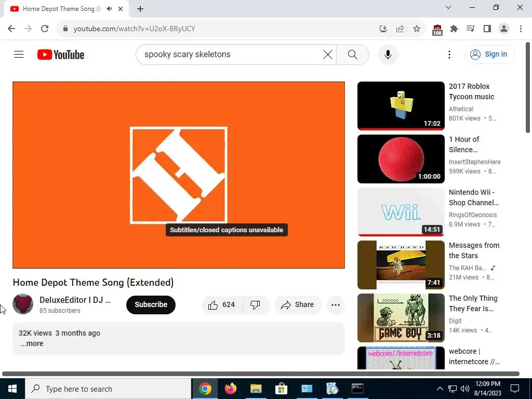Show hidden system tray icons
The height and width of the screenshot is (399, 532).
440,389
